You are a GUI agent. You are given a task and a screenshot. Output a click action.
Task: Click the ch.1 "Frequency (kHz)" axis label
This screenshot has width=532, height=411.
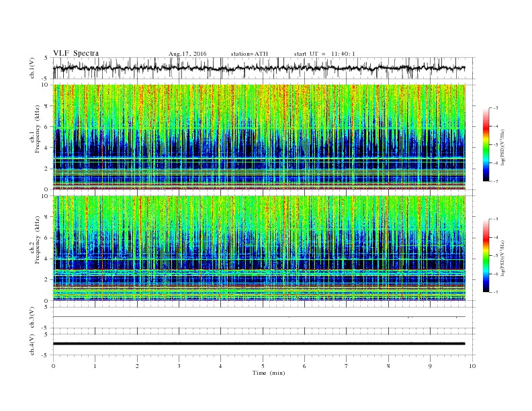point(38,129)
